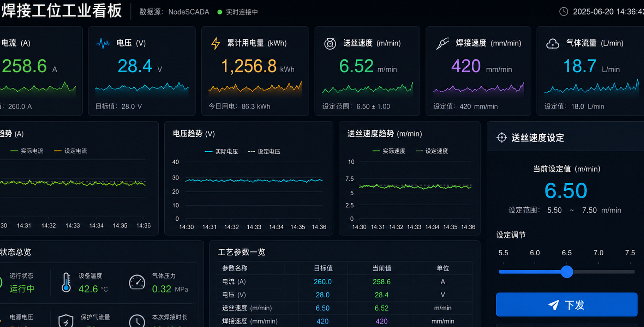Image resolution: width=644 pixels, height=327 pixels.
Task: Click the current setting 6.50 value
Action: [x=566, y=190]
